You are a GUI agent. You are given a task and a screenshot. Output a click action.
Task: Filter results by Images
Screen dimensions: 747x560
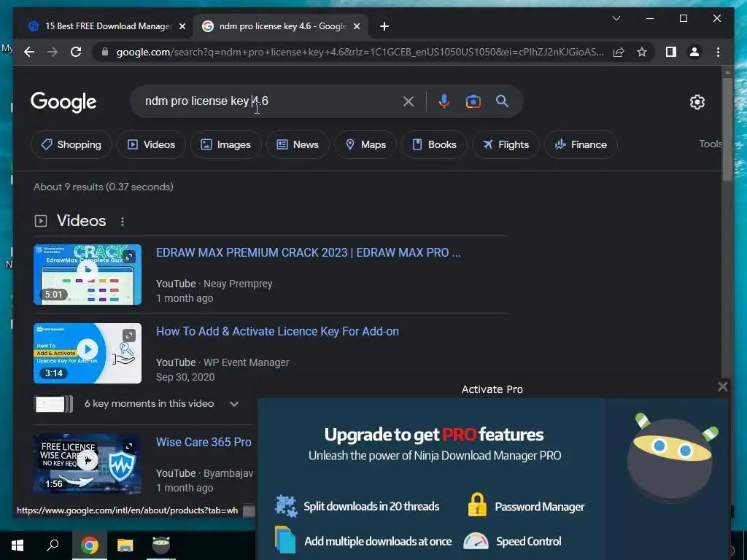(226, 144)
